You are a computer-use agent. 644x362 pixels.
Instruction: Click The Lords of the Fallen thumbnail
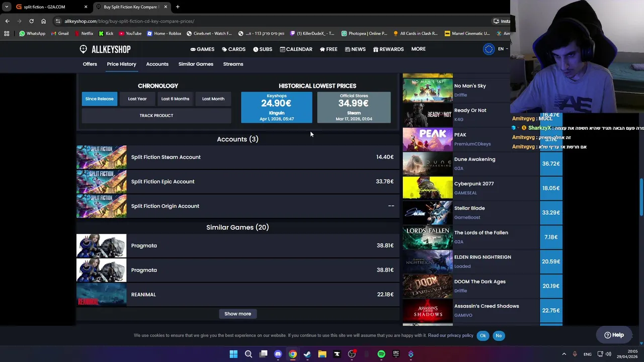coord(428,237)
